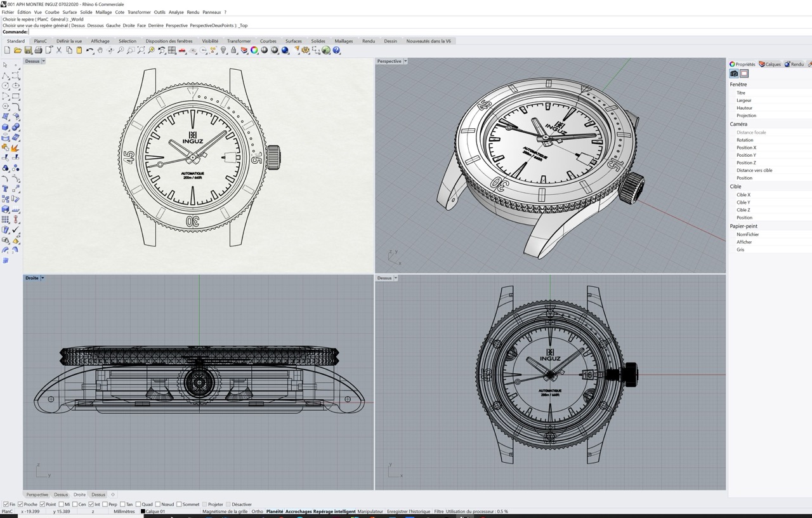
Task: Click the light bulb Hide objects icon
Action: 223,50
